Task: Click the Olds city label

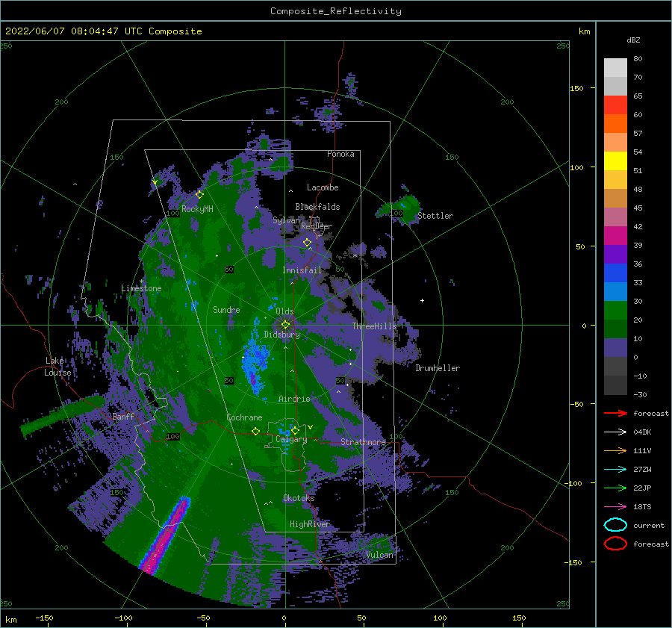Action: coord(284,311)
